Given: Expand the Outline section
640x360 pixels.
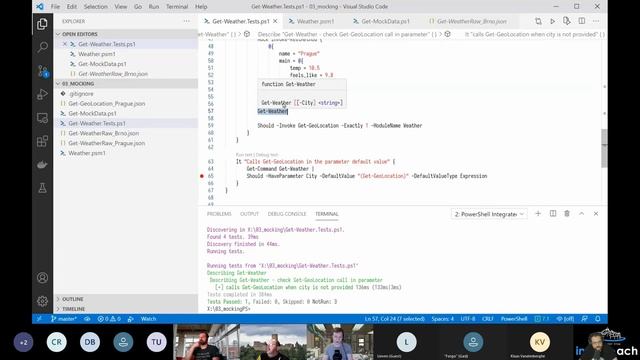Looking at the screenshot, I should tap(126, 299).
